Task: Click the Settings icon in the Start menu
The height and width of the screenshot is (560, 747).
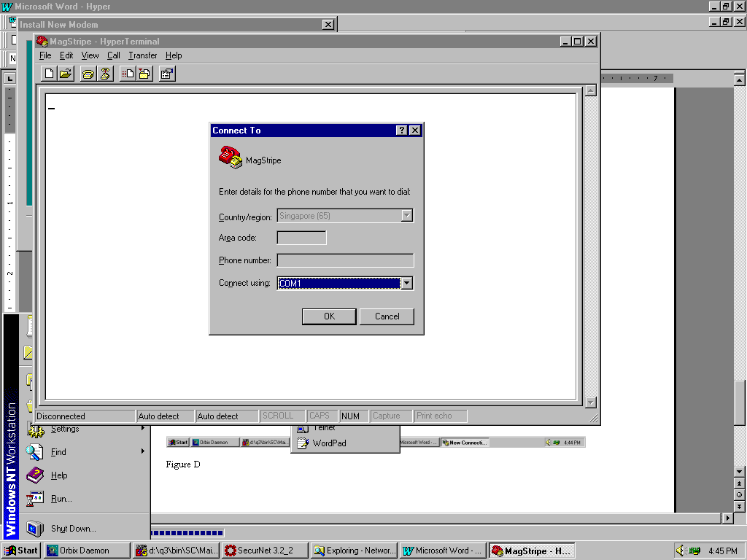Action: [36, 430]
